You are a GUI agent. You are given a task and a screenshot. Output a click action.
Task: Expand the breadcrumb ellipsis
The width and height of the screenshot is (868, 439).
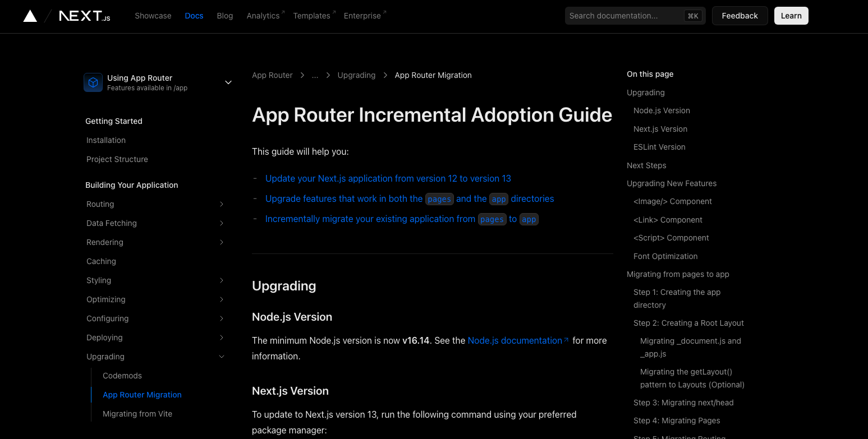(x=315, y=75)
